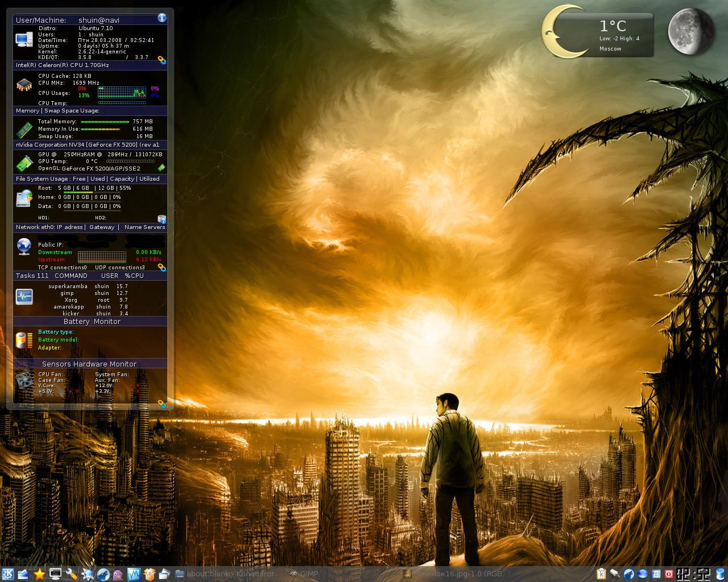The width and height of the screenshot is (728, 582).
Task: Click the panel clock showing 02:52
Action: [694, 574]
